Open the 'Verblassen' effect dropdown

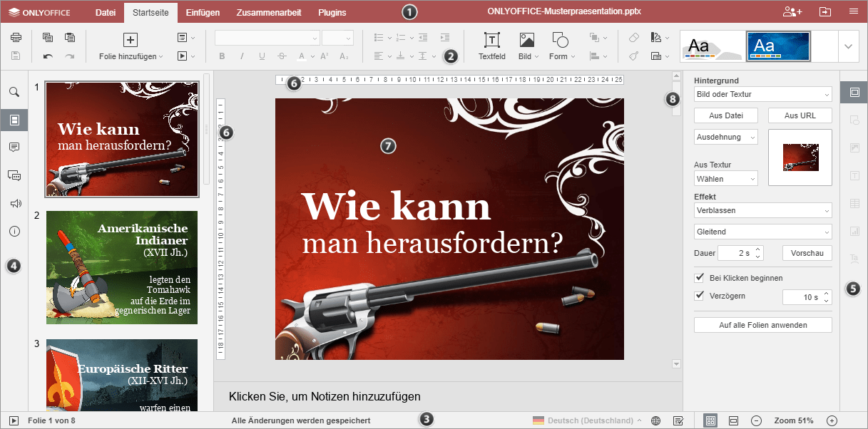(x=762, y=210)
